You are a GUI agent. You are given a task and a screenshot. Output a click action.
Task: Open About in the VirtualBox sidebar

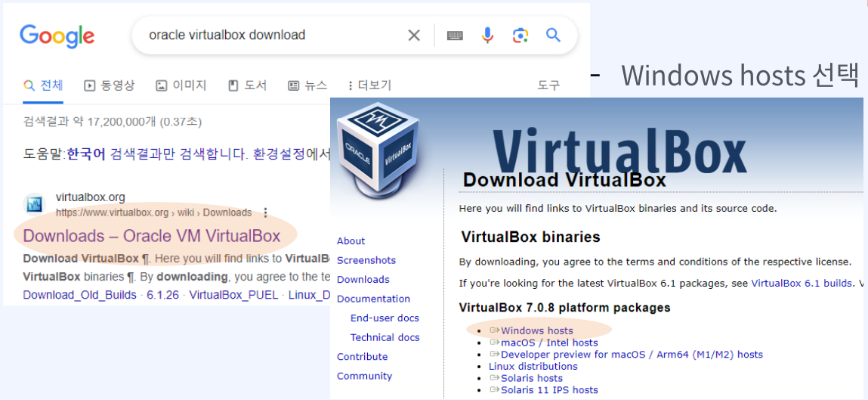point(351,241)
